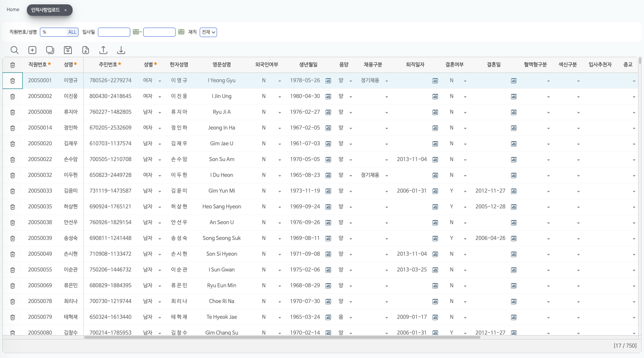
Task: Click the ALL button in search field
Action: 72,32
